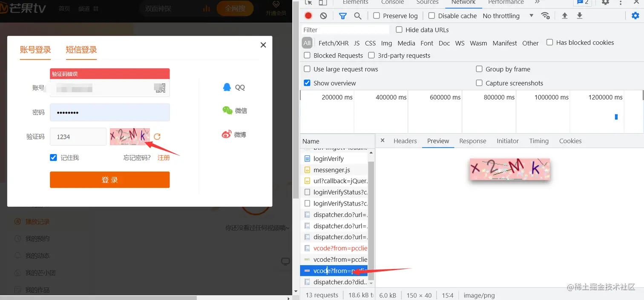
Task: Click the network Filter text field
Action: tap(345, 30)
